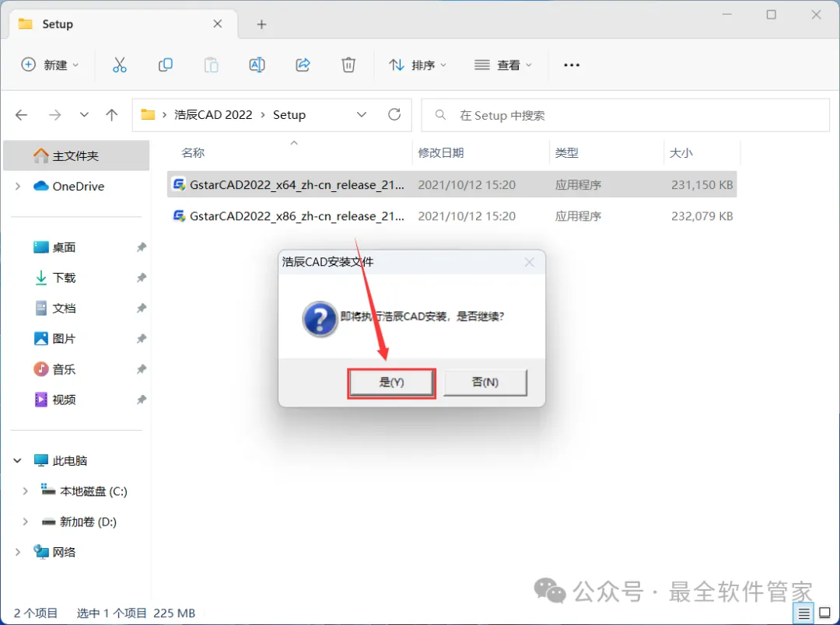Go forward with the right arrow

point(54,114)
